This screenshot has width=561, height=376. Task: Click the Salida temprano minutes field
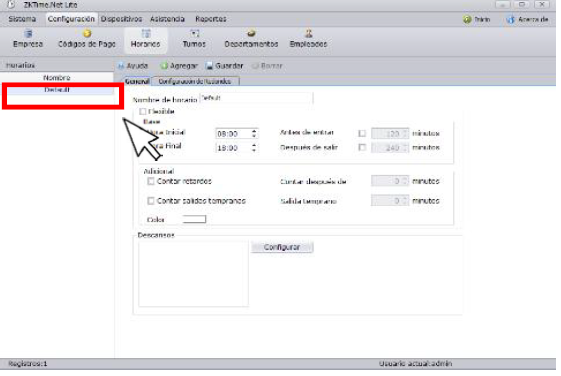(x=390, y=201)
